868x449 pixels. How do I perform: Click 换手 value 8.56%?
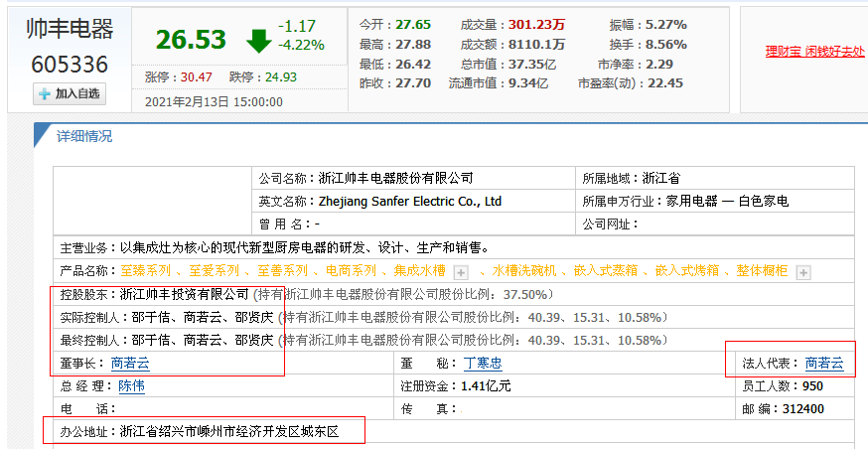pos(666,45)
